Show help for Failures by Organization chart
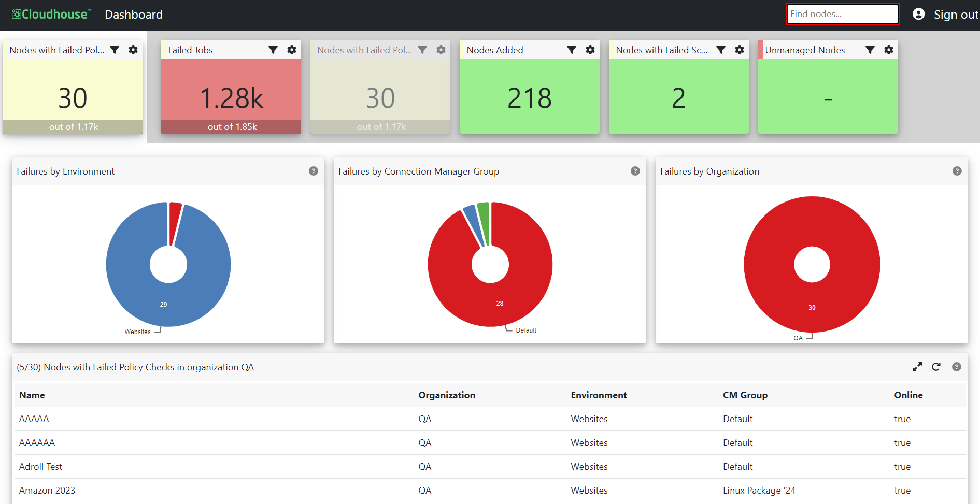 957,171
